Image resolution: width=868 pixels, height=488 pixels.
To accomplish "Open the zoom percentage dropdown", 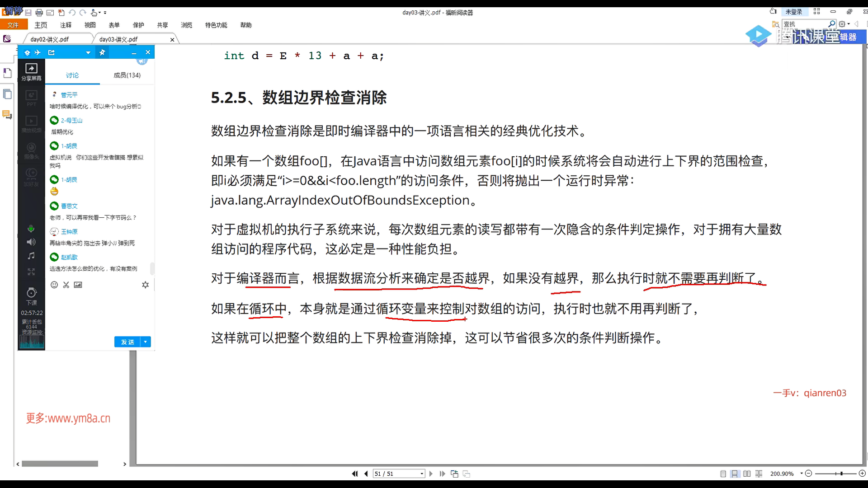I will (x=802, y=474).
